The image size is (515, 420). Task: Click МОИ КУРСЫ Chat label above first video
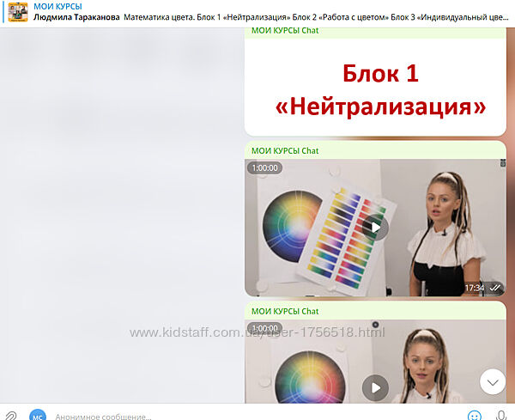[x=285, y=150]
